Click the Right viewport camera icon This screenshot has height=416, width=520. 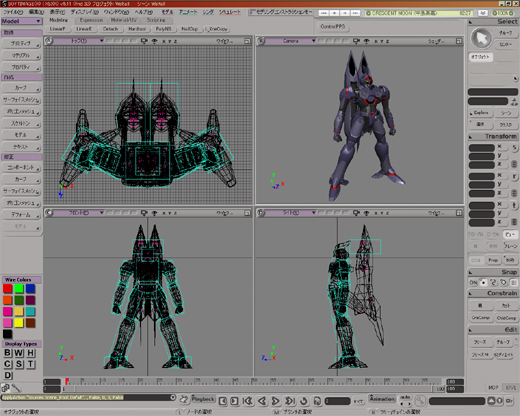[x=356, y=213]
